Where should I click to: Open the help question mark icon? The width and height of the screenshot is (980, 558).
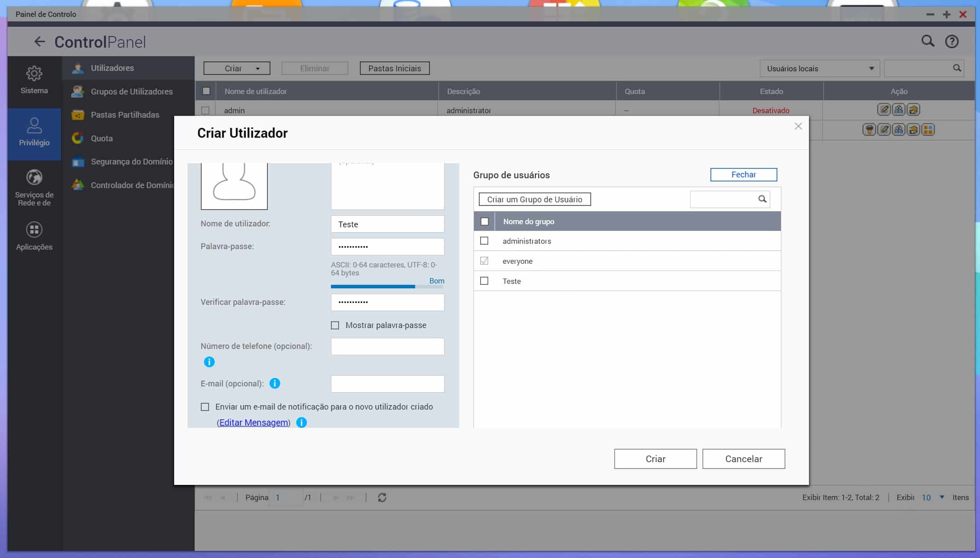[951, 41]
